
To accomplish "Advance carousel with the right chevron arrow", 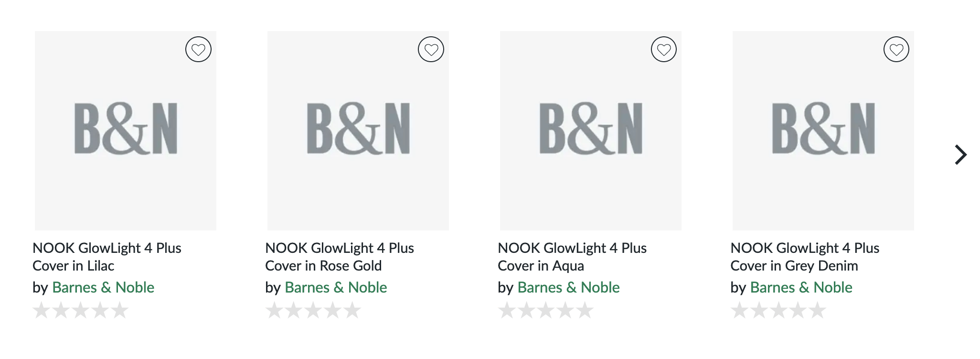I will click(960, 154).
